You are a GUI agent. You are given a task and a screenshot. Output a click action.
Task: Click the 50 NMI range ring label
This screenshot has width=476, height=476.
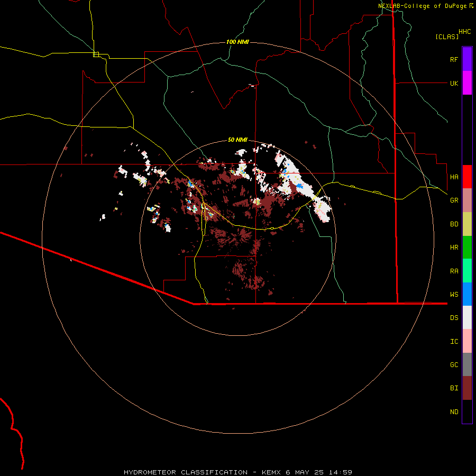(x=237, y=140)
